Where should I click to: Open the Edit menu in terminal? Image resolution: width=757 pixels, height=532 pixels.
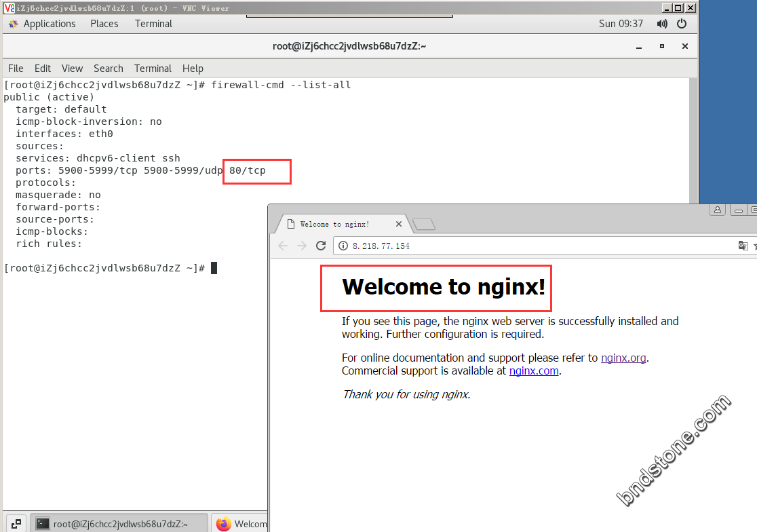pyautogui.click(x=43, y=69)
